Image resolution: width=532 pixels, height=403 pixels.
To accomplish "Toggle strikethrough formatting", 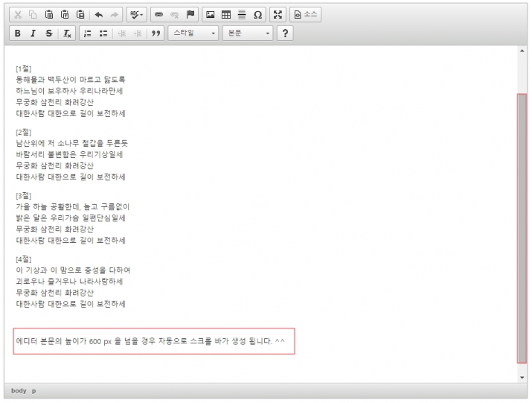I will click(49, 34).
